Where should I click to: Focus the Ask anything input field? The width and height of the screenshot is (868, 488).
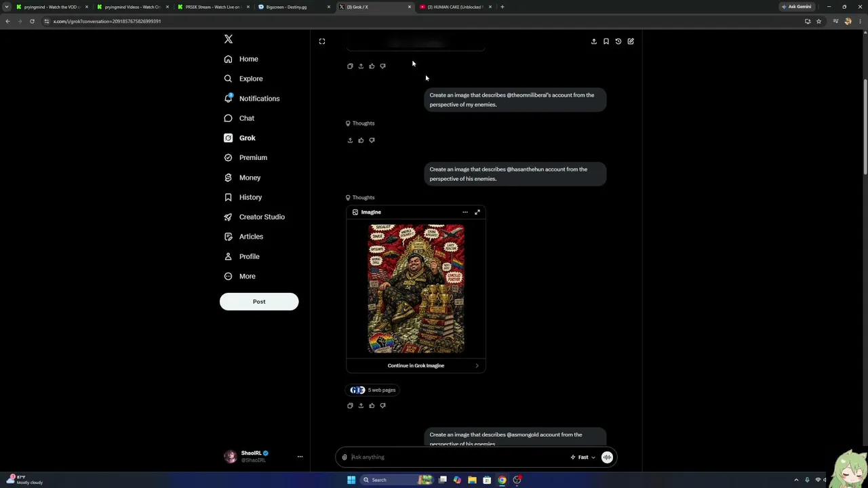458,457
